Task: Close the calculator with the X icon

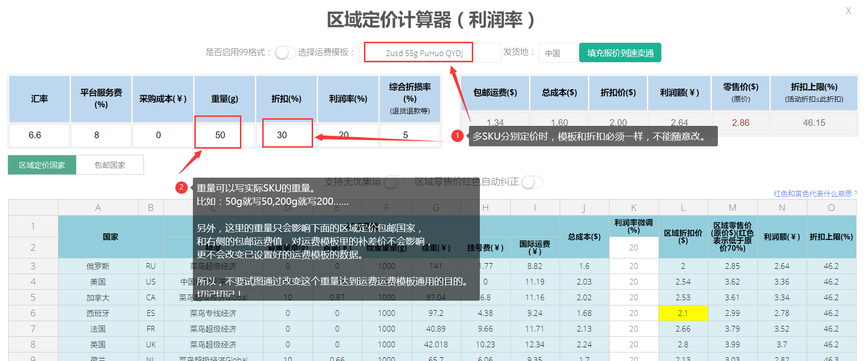Action: 848,11
